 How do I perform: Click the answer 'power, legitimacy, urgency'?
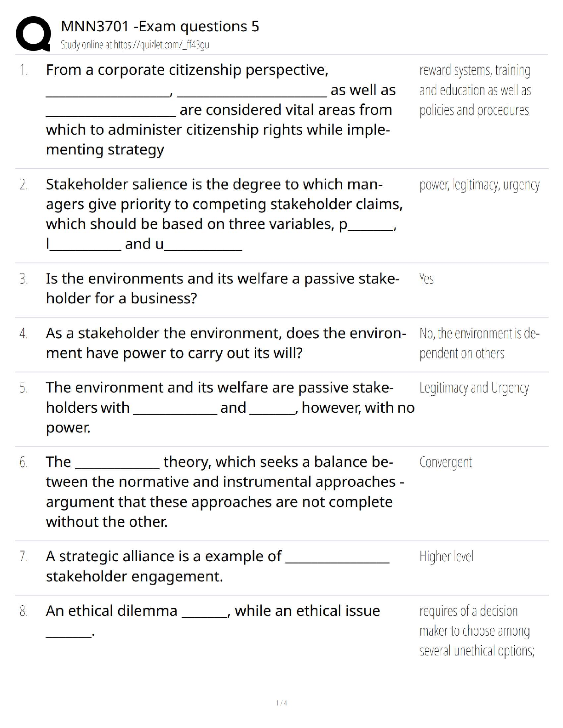pyautogui.click(x=479, y=185)
